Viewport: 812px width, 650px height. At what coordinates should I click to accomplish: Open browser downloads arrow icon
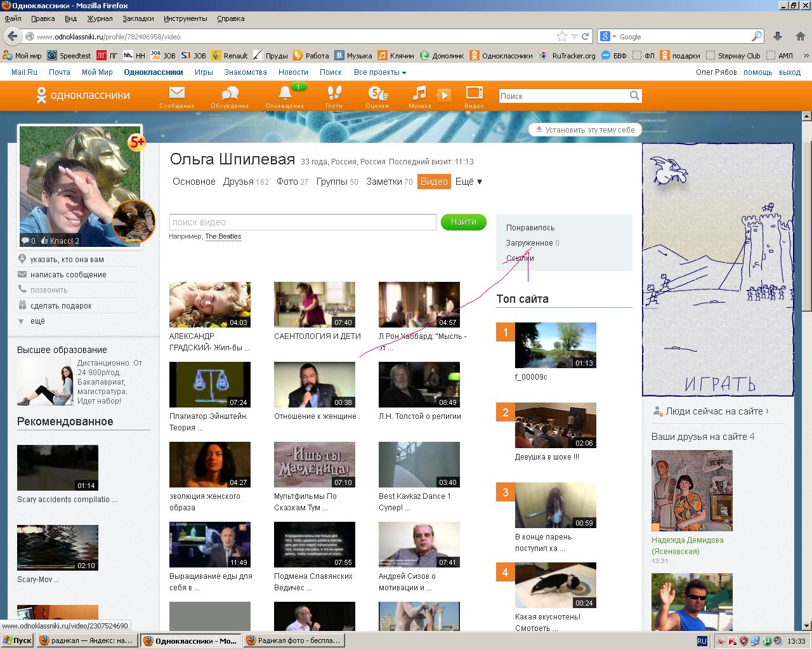778,36
